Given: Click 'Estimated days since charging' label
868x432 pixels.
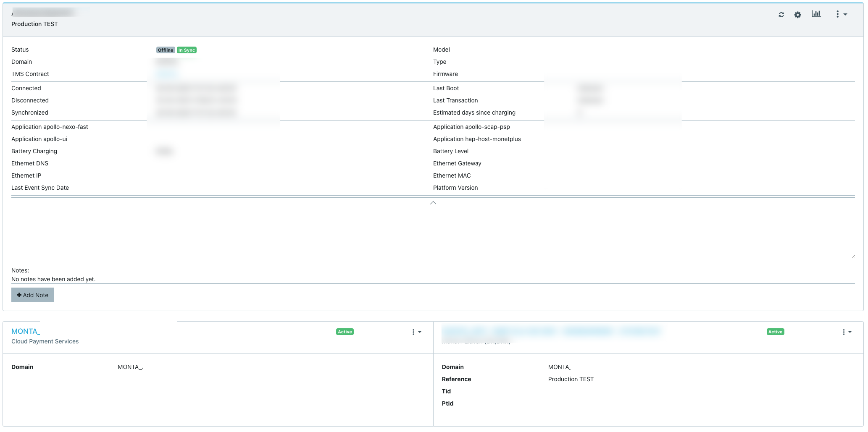Looking at the screenshot, I should pyautogui.click(x=474, y=113).
